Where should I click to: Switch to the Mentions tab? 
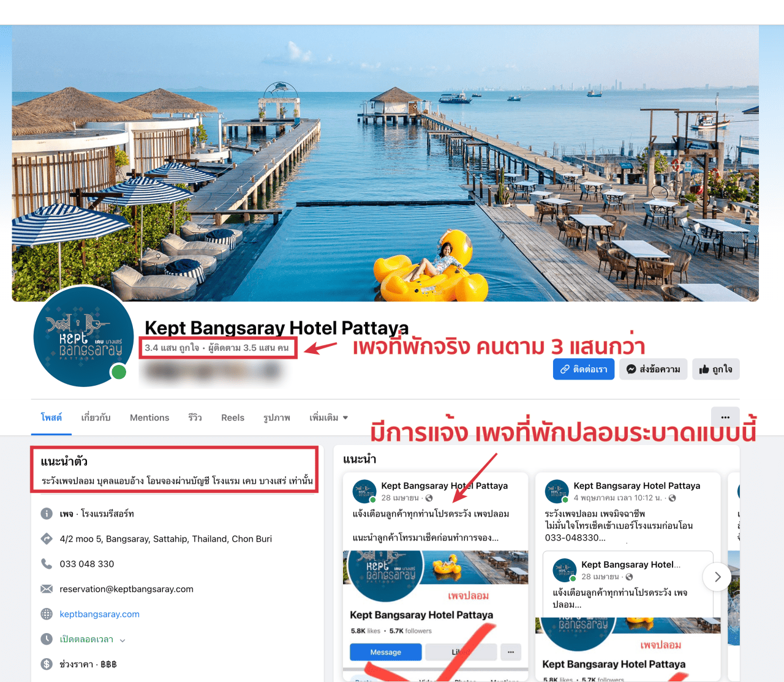pos(149,418)
